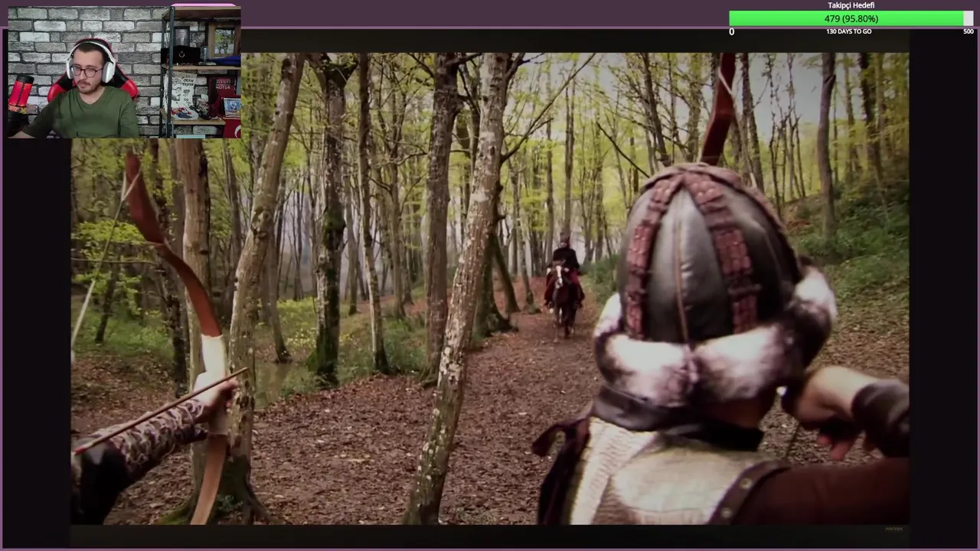Click the '500' goal end value
Screen dimensions: 980x551
[x=968, y=31]
